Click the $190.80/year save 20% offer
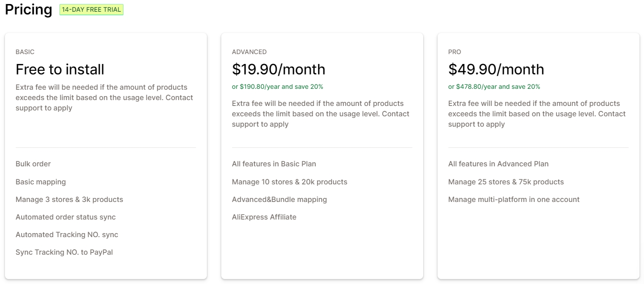Image resolution: width=644 pixels, height=284 pixels. 277,87
